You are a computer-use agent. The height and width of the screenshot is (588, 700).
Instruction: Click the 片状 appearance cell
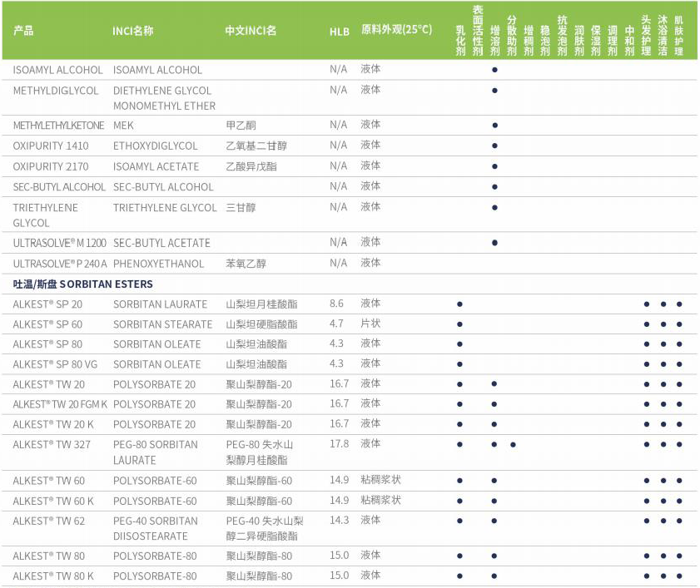(370, 324)
